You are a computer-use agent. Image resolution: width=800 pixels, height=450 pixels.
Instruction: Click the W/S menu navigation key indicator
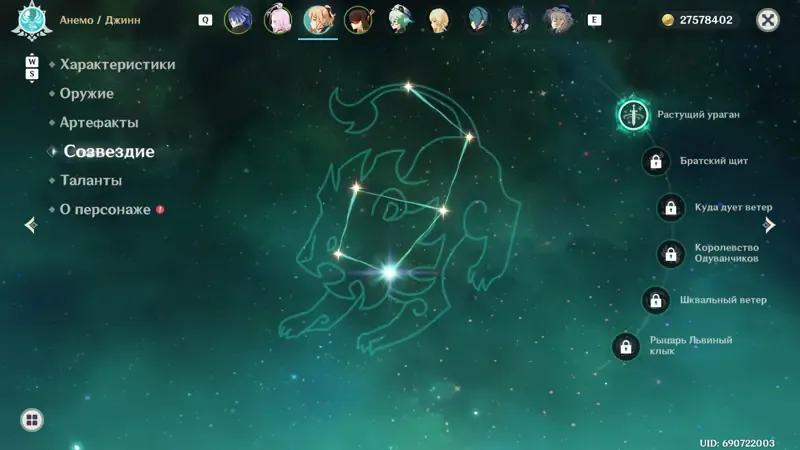(x=32, y=68)
